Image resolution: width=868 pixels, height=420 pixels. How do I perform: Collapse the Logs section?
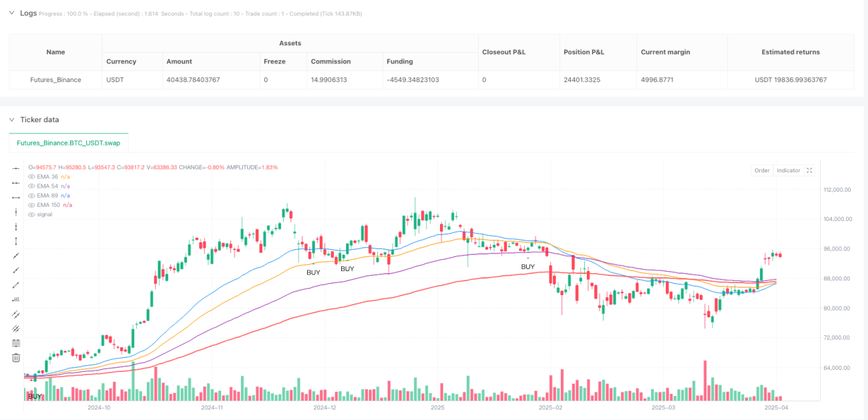11,13
